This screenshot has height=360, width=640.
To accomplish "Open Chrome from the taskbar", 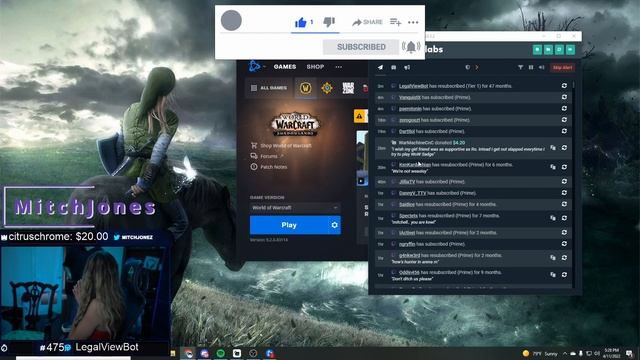I will click(188, 353).
